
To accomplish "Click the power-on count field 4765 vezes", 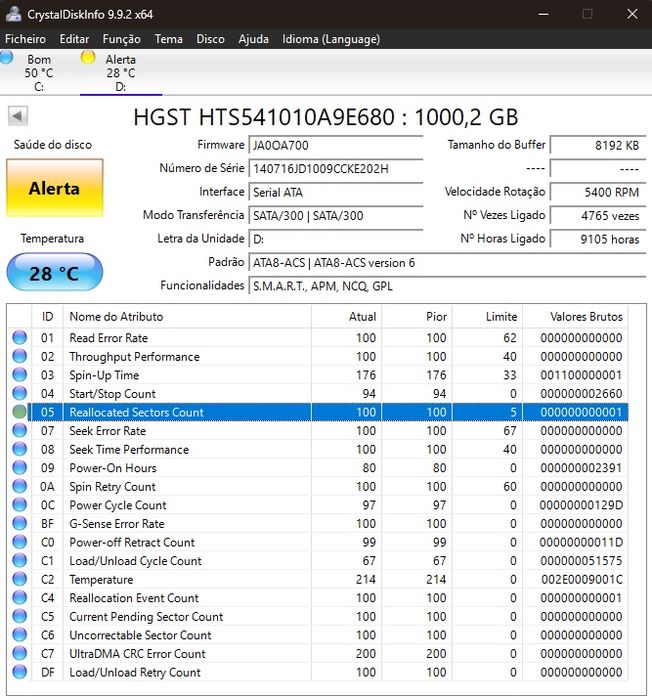I will [x=598, y=216].
